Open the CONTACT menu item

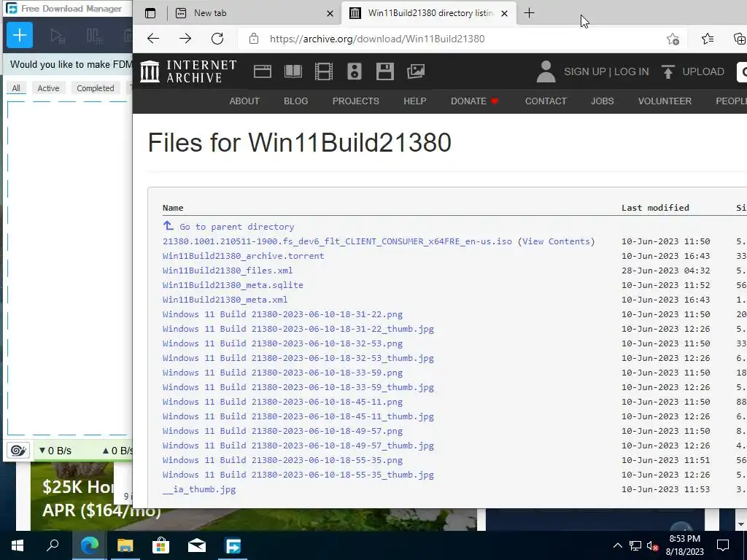[x=546, y=101]
